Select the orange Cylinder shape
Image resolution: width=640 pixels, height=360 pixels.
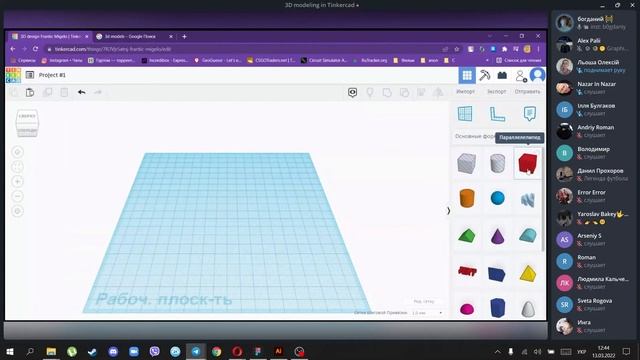467,198
